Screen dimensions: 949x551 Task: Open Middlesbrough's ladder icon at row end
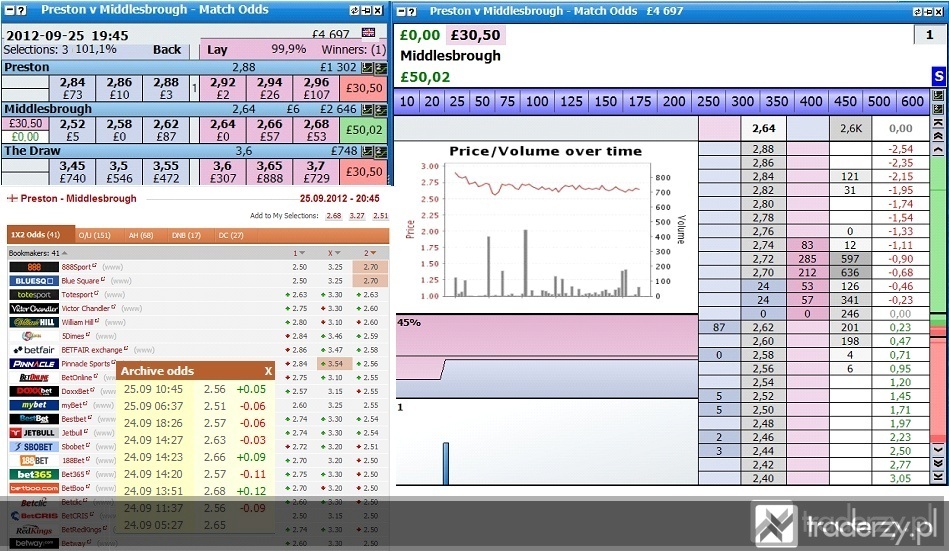point(380,110)
